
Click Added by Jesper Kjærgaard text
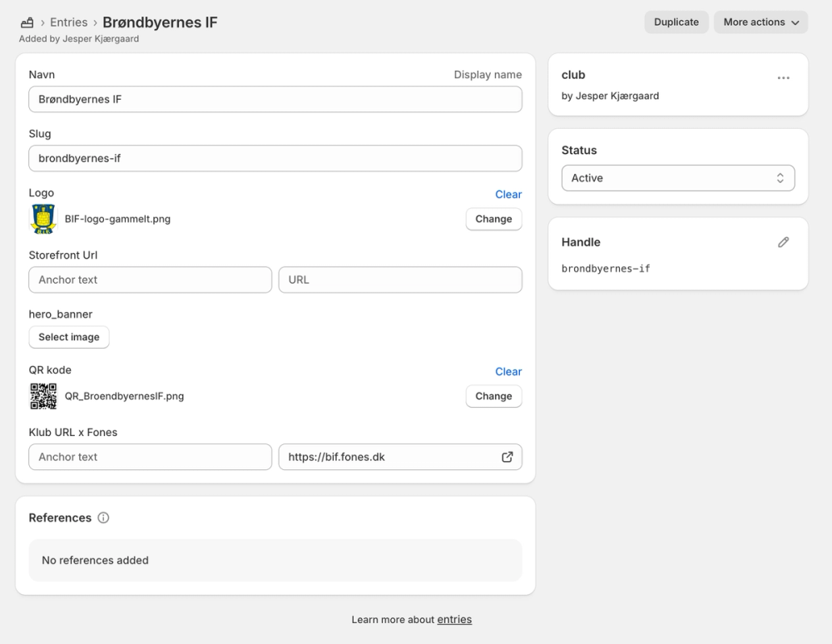(x=79, y=39)
